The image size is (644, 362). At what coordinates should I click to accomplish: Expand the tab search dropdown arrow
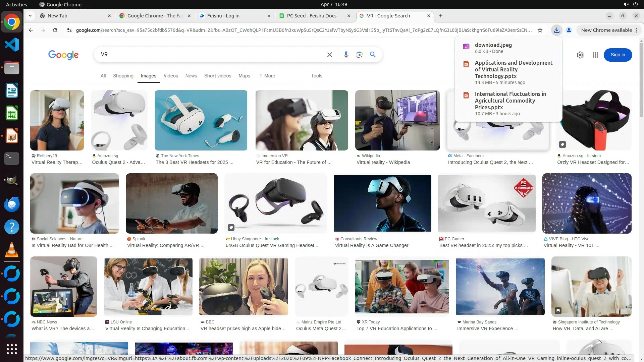(30, 16)
